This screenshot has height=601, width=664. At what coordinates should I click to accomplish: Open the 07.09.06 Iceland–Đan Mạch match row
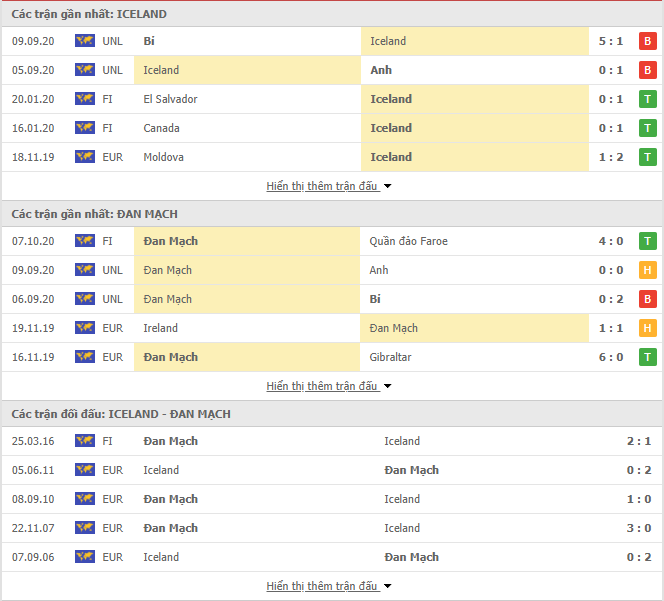point(332,557)
